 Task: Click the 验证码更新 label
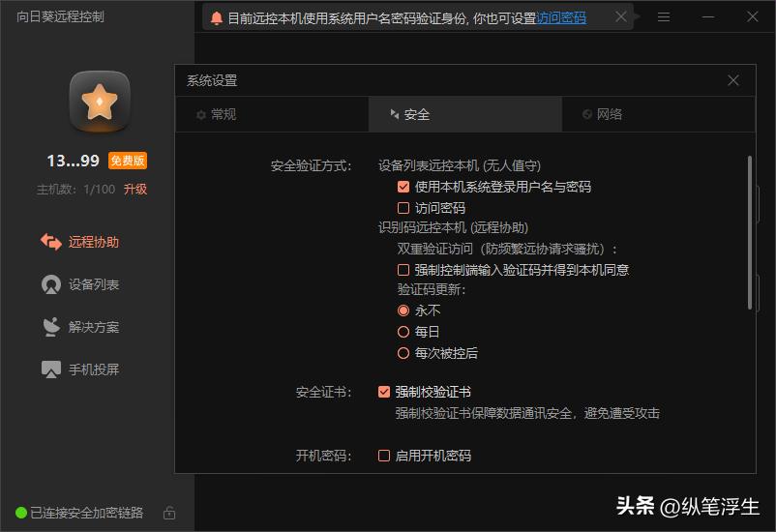(432, 289)
